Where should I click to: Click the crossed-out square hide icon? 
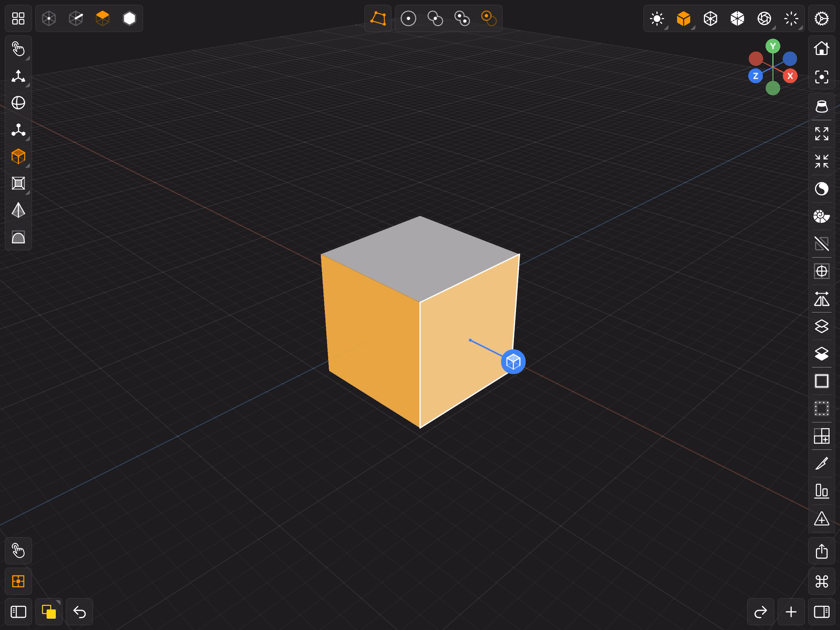pos(822,244)
